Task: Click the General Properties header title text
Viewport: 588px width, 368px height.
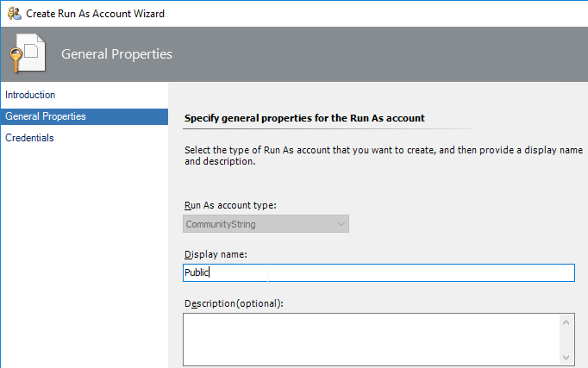Action: pos(116,54)
